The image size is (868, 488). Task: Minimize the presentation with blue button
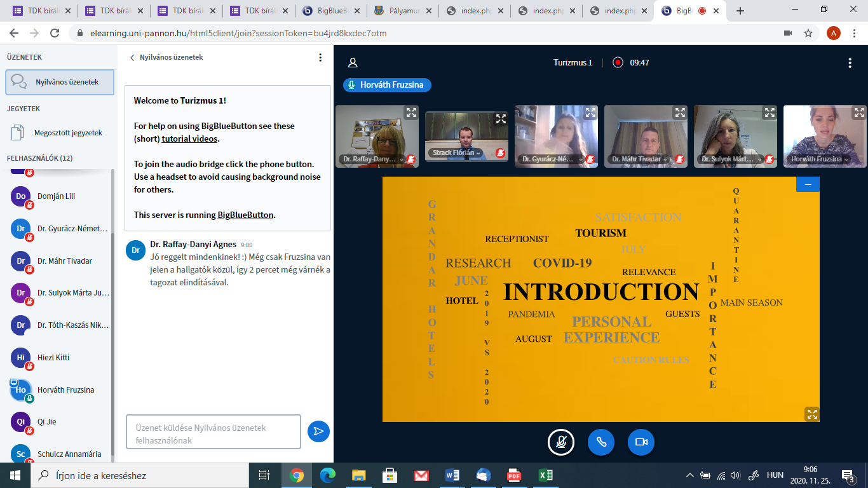click(x=808, y=184)
